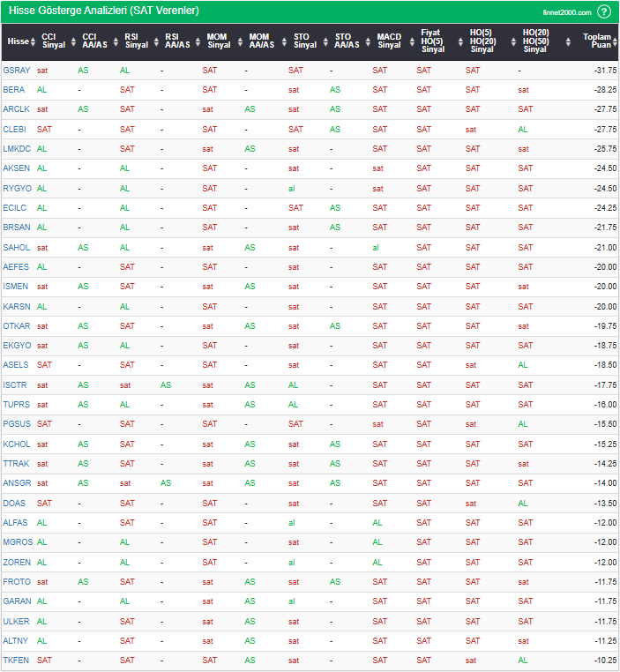The image size is (620, 672).
Task: Open PGSUS stock link
Action: coord(17,424)
